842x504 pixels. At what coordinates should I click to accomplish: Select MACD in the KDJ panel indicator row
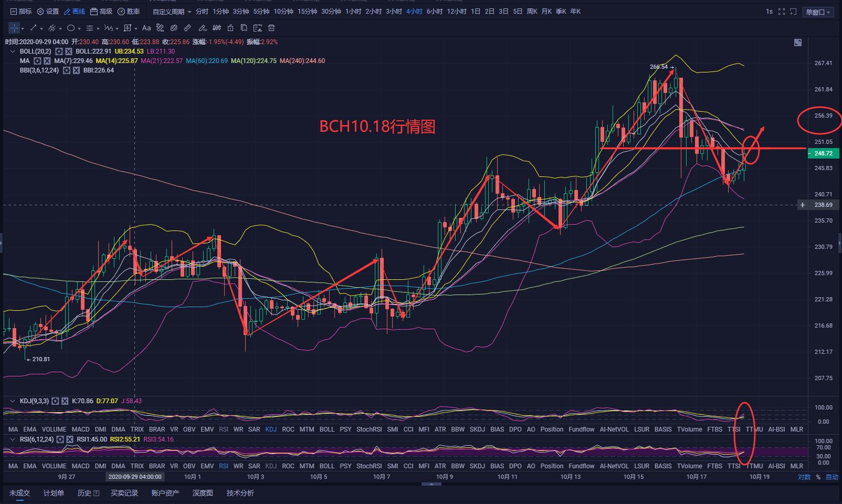[81, 429]
